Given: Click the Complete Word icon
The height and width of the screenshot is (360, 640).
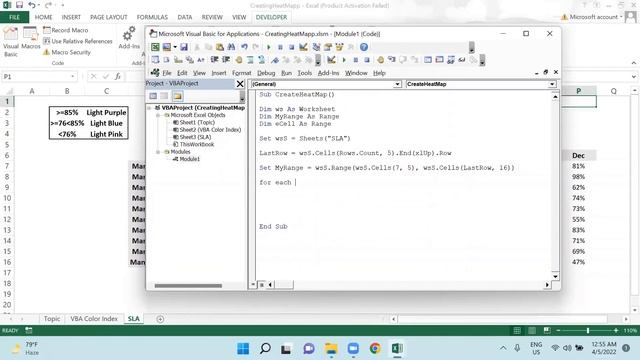Looking at the screenshot, I should click(x=201, y=60).
